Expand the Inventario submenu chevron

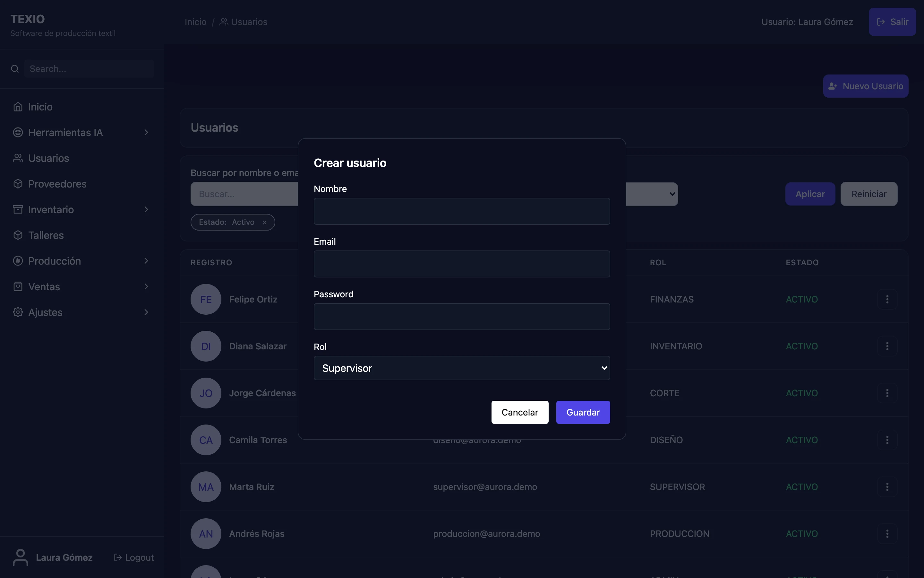[x=146, y=209]
